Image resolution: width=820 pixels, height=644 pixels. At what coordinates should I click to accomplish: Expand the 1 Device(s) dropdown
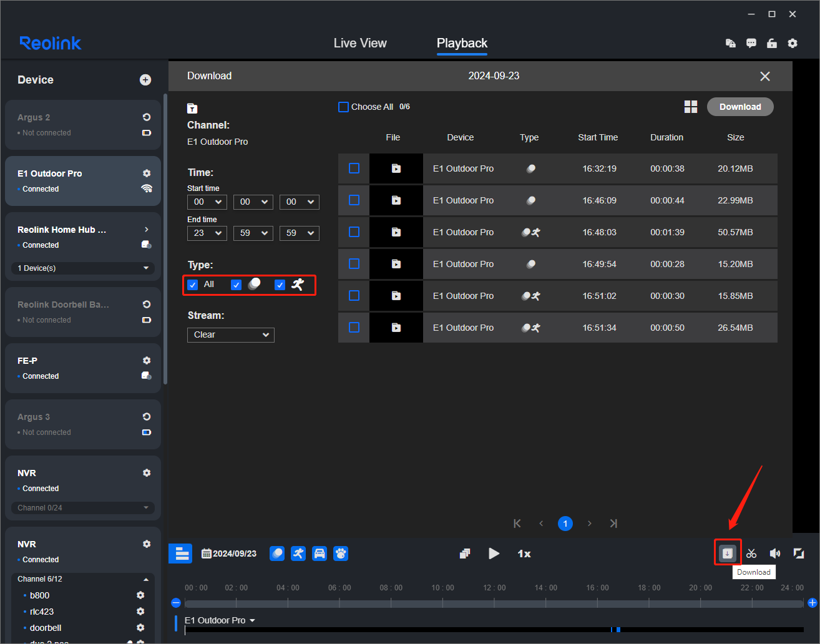point(83,268)
